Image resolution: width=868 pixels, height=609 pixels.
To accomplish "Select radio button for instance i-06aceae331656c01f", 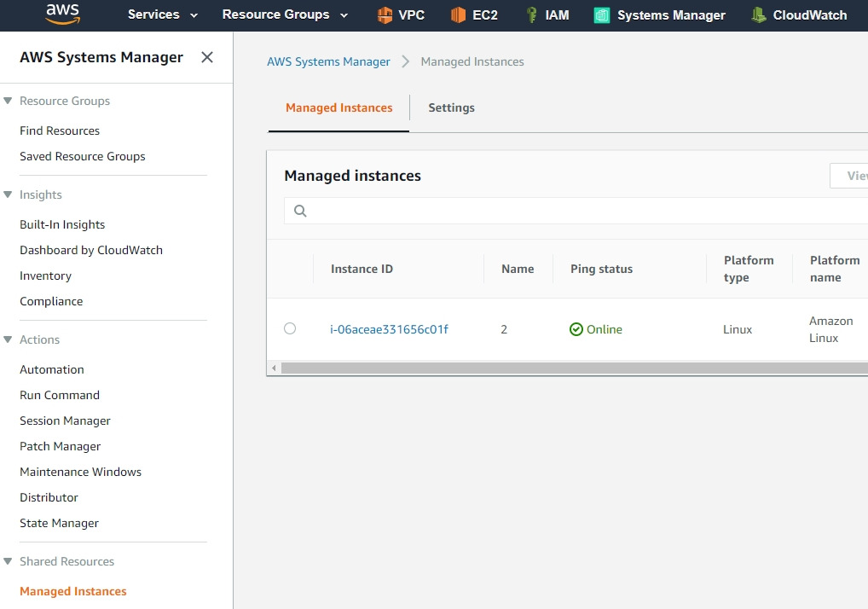I will (290, 328).
